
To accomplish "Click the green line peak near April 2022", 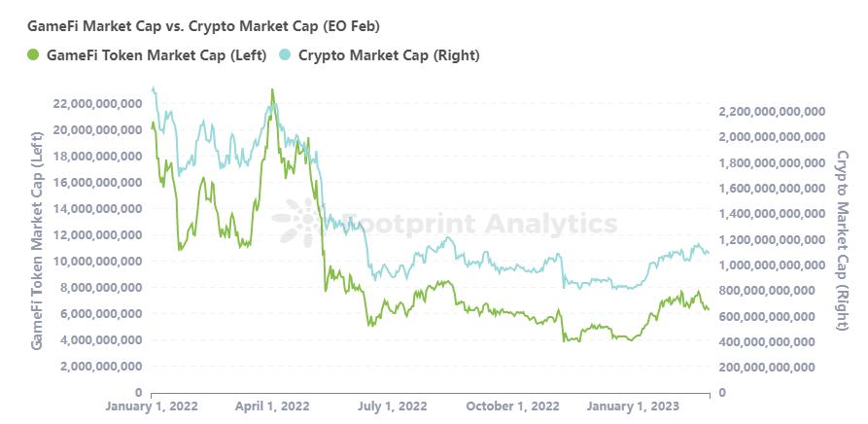I will [x=272, y=89].
